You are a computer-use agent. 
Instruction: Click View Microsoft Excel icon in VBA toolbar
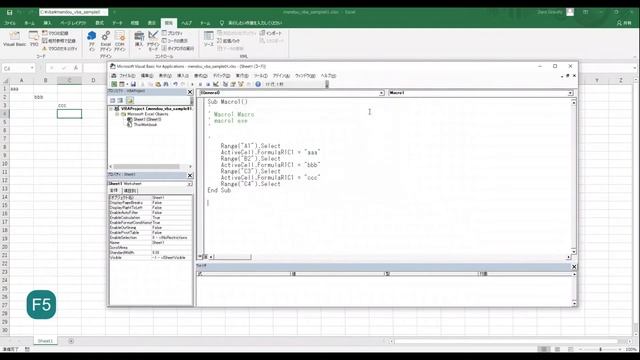[114, 84]
